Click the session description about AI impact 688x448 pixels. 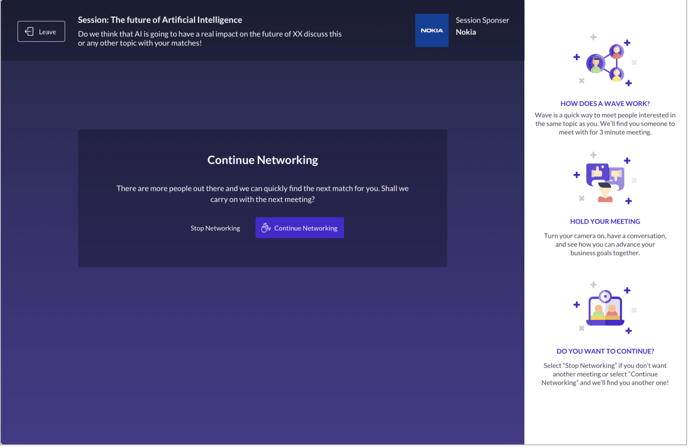[210, 39]
